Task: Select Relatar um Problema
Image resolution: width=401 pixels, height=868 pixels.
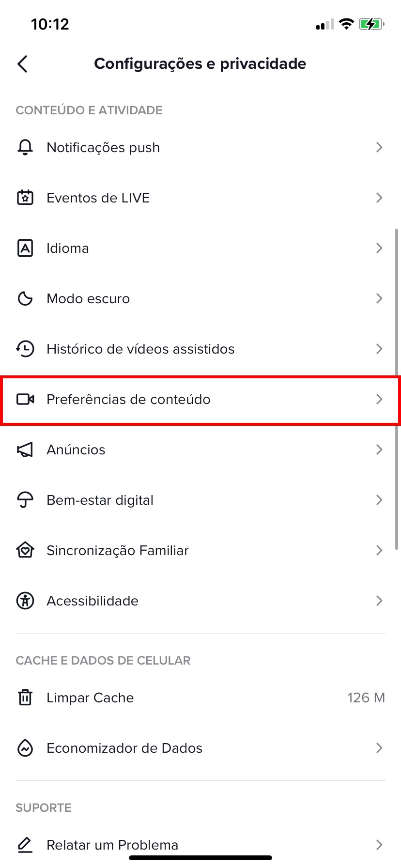Action: pos(112,845)
